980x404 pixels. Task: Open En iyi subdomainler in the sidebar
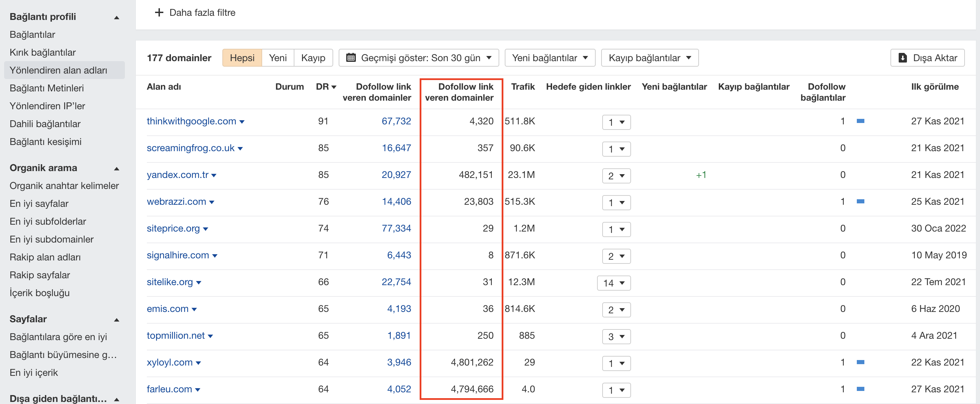point(52,239)
